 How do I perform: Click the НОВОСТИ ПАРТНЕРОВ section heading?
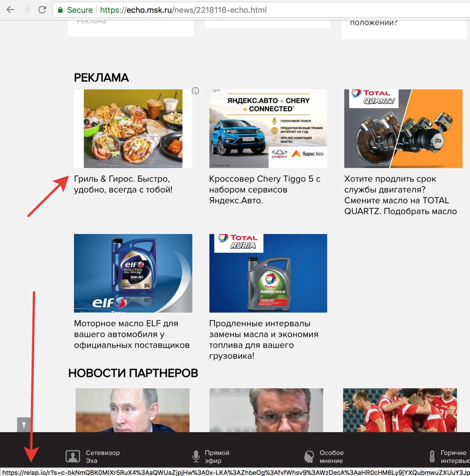pyautogui.click(x=133, y=373)
